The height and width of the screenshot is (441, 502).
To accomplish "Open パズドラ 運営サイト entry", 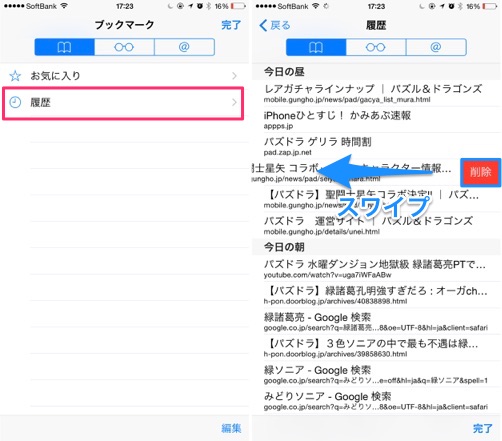I will click(377, 225).
